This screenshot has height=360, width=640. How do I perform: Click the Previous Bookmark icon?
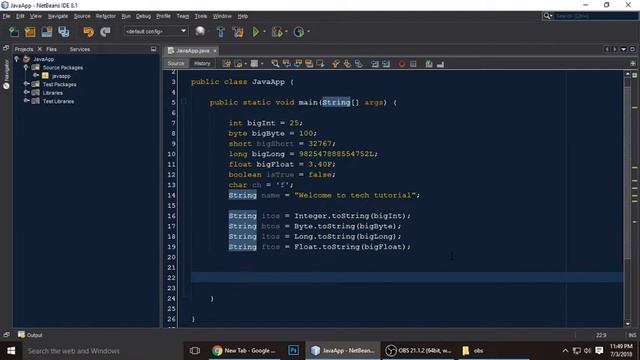336,64
